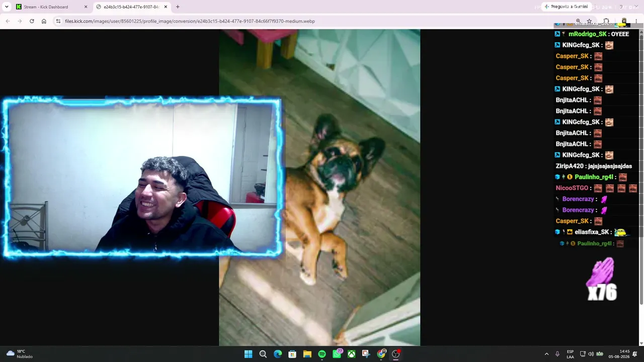
Task: Open network settings from the system tray
Action: 583,354
